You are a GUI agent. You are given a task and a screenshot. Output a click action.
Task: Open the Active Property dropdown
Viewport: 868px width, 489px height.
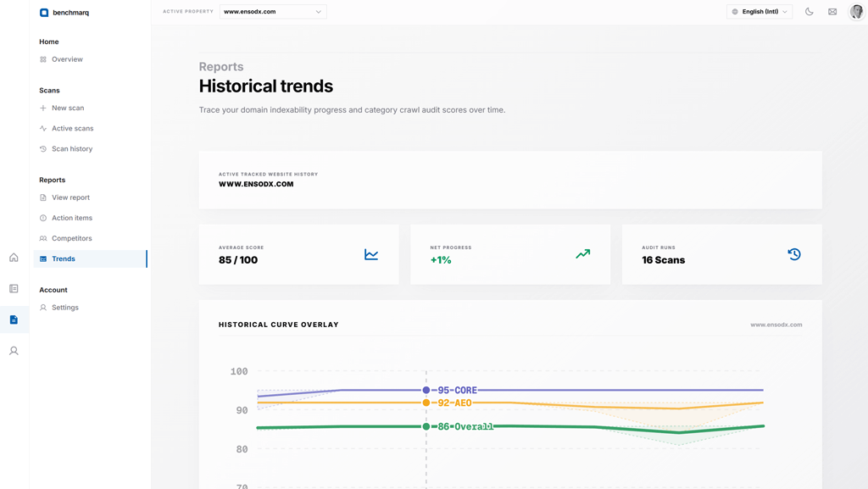pos(273,12)
